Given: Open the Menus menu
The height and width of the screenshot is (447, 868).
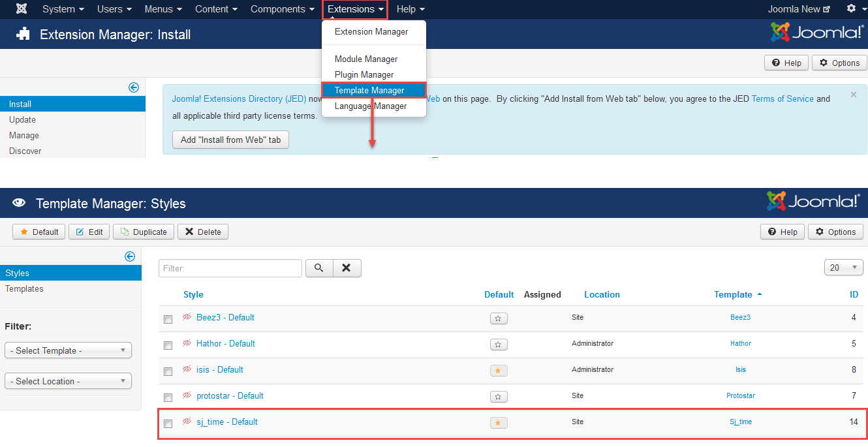Looking at the screenshot, I should click(163, 9).
